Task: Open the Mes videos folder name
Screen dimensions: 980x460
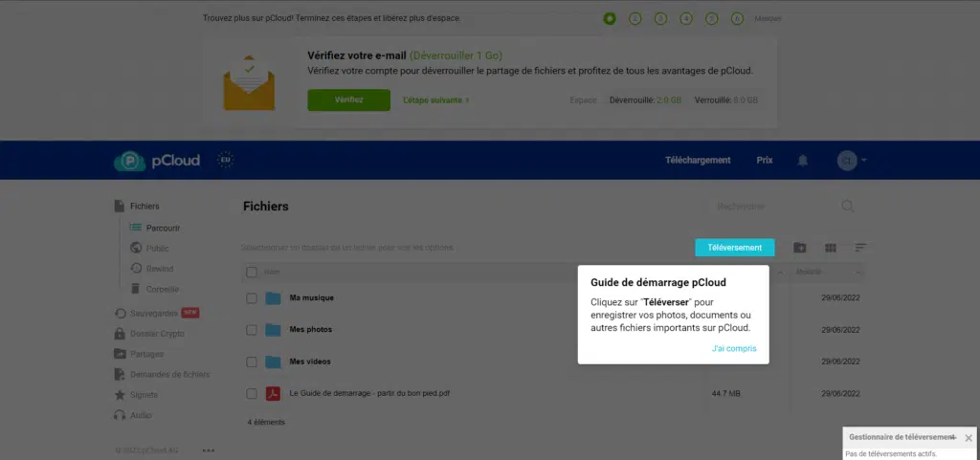Action: pyautogui.click(x=310, y=361)
